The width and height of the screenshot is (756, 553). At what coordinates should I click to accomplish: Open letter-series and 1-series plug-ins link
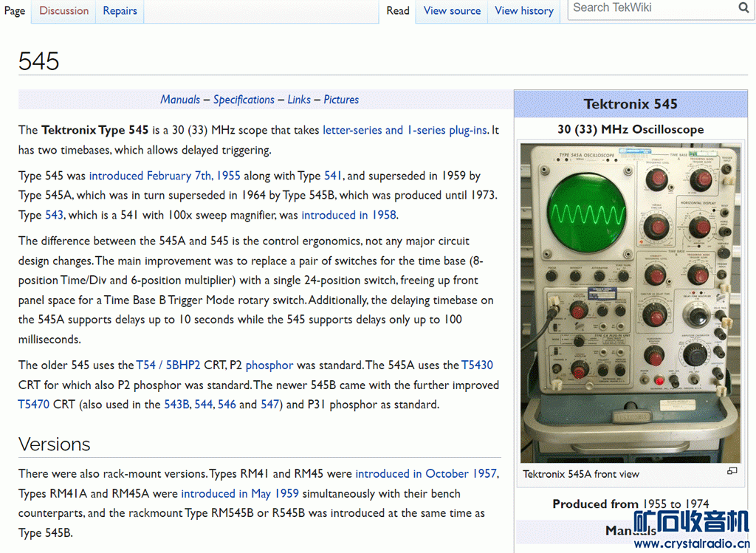[405, 130]
